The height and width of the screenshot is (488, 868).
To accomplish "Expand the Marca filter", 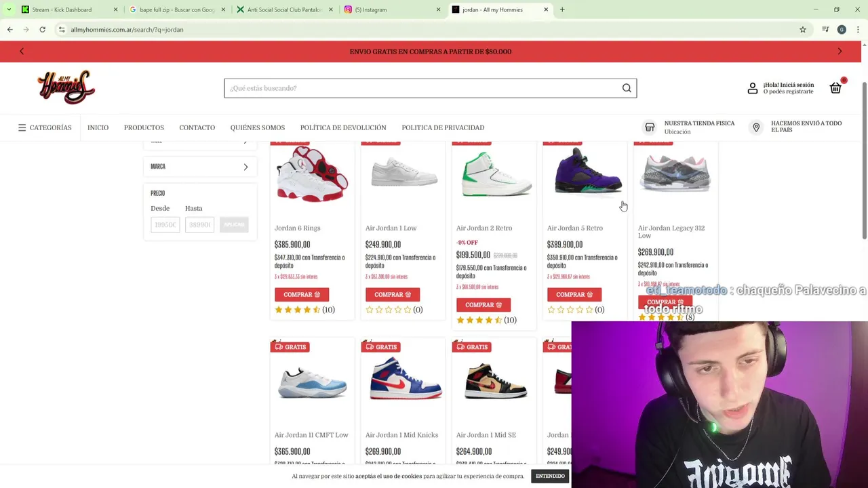I will tap(199, 167).
